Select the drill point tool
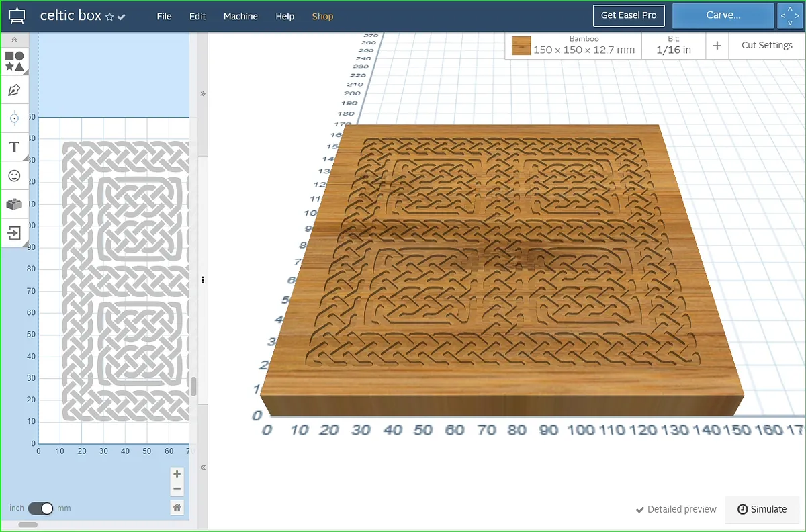 click(x=14, y=118)
